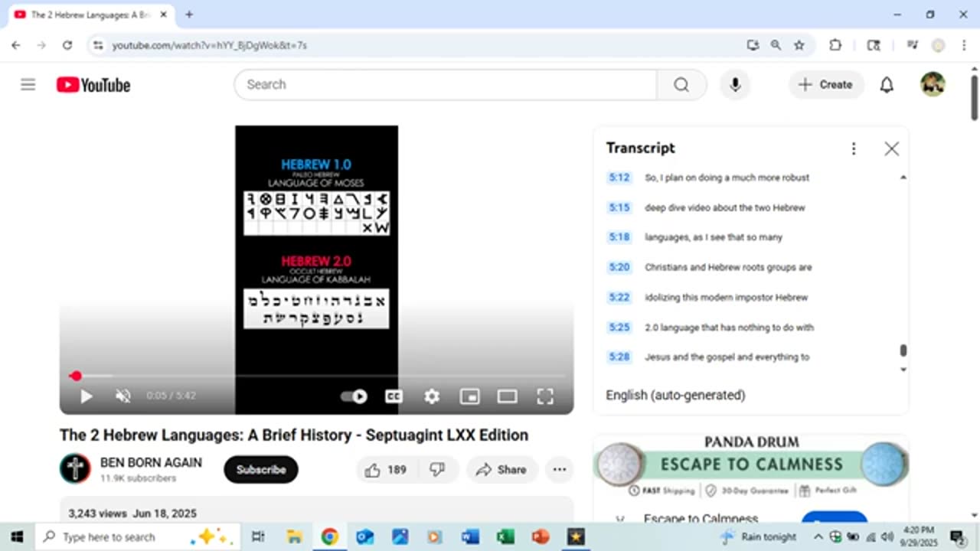Switch to miniplayer mode

(x=469, y=396)
